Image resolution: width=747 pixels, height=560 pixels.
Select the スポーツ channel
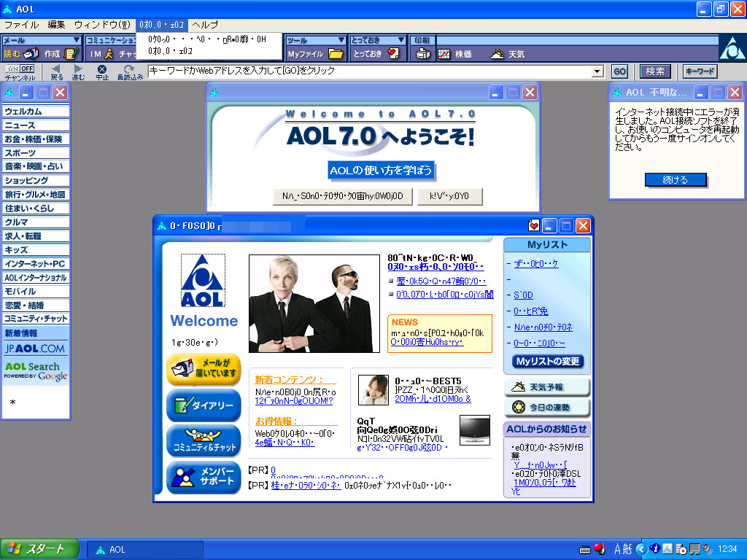tap(36, 153)
